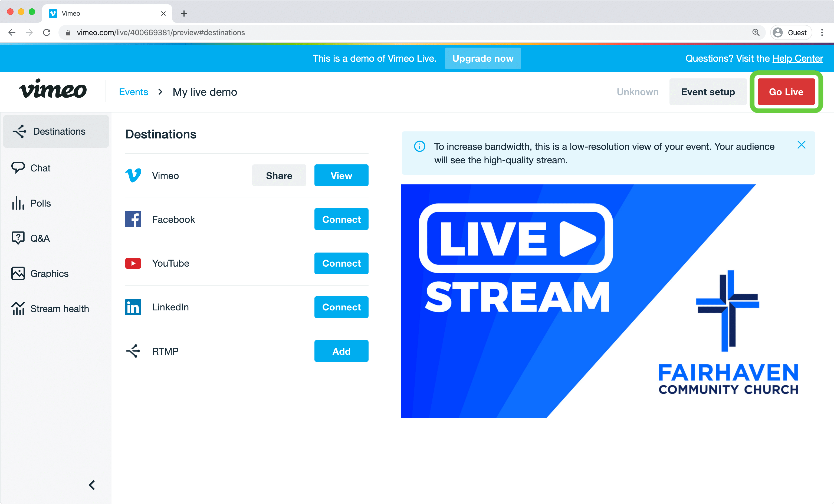
Task: Open Event setup
Action: pos(707,92)
